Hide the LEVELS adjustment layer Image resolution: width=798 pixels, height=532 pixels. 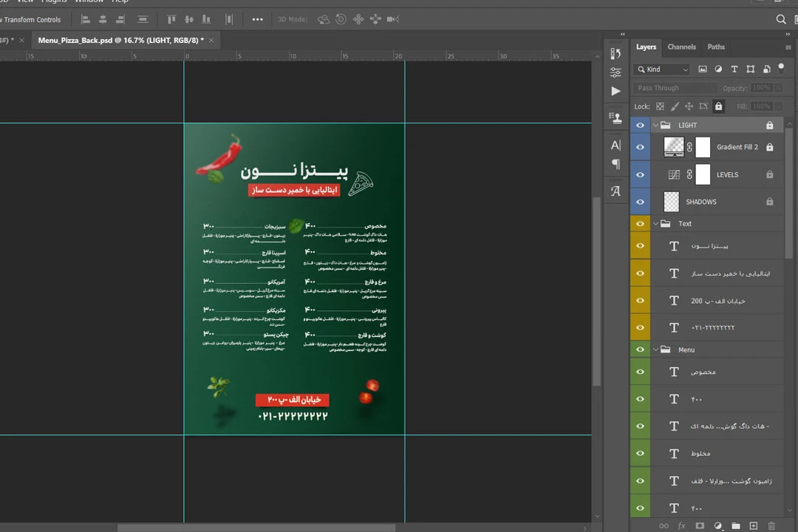coord(640,174)
